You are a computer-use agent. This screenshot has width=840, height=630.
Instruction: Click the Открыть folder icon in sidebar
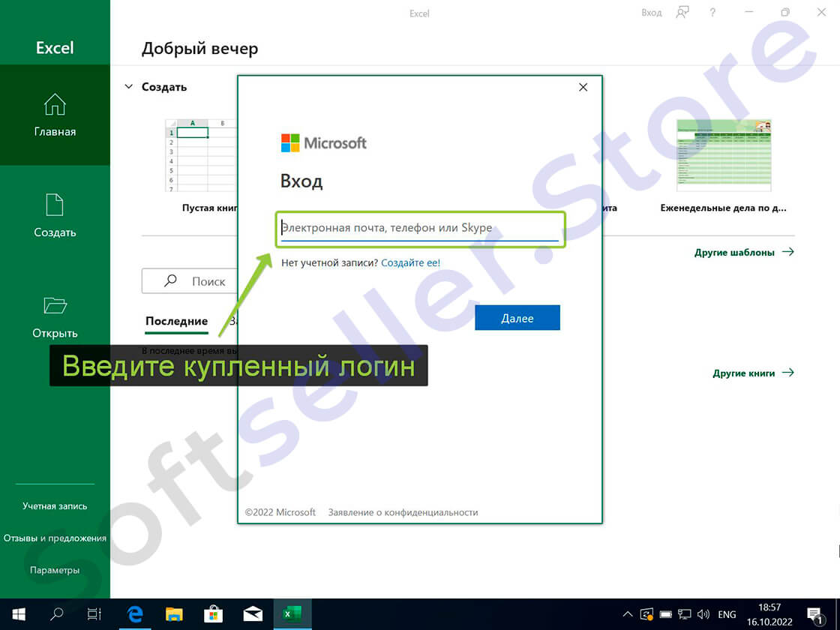pos(55,306)
